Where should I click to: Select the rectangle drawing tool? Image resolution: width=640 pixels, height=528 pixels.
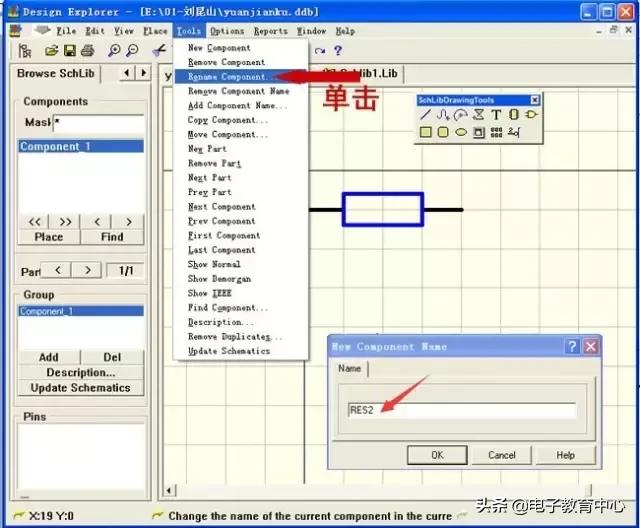425,132
